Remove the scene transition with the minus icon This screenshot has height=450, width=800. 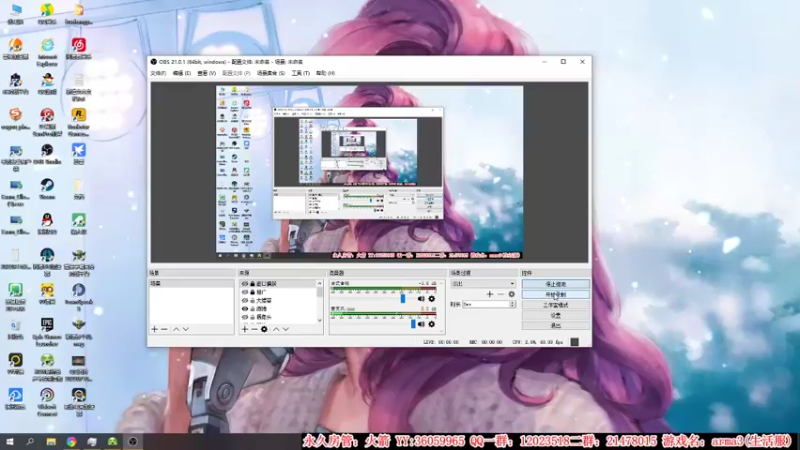click(501, 294)
